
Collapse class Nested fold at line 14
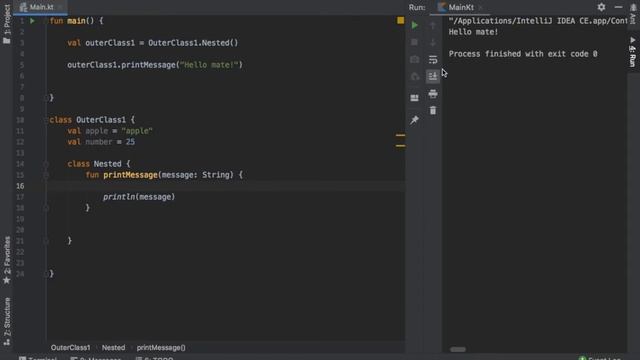coord(46,164)
